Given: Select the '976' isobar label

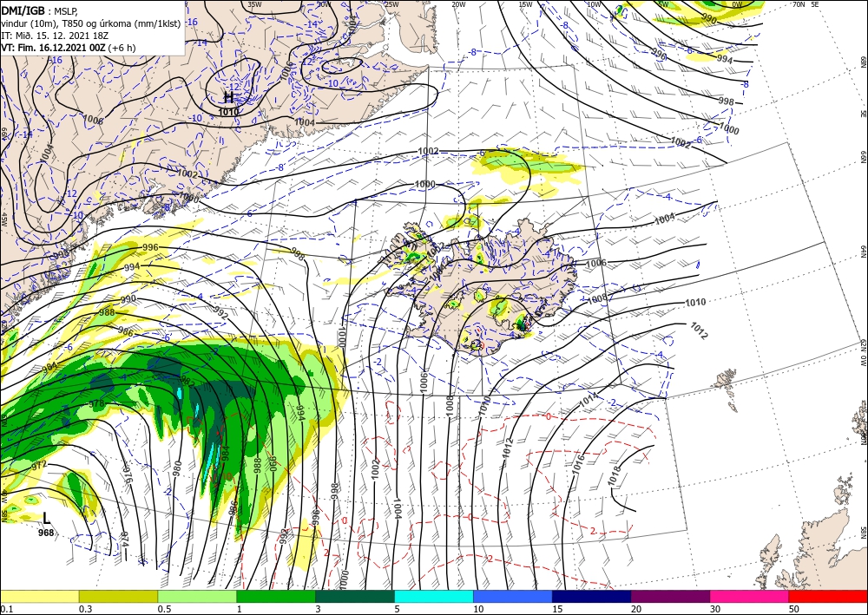Looking at the screenshot, I should click(129, 475).
